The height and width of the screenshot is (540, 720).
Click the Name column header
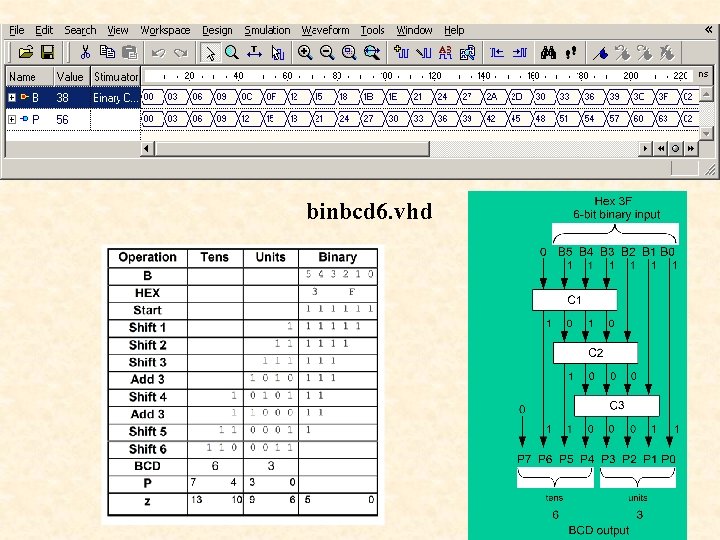(x=29, y=77)
